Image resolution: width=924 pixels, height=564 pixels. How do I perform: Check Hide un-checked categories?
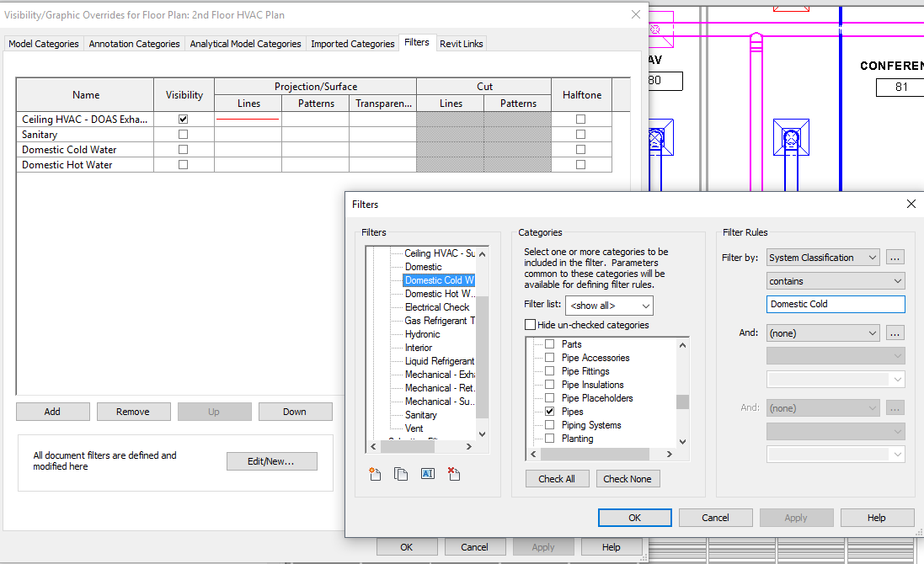531,324
